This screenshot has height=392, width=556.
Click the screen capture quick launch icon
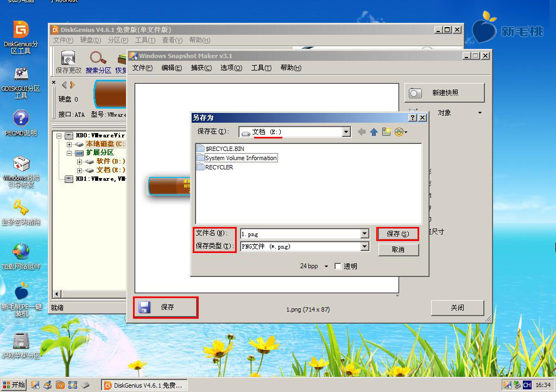click(x=73, y=385)
